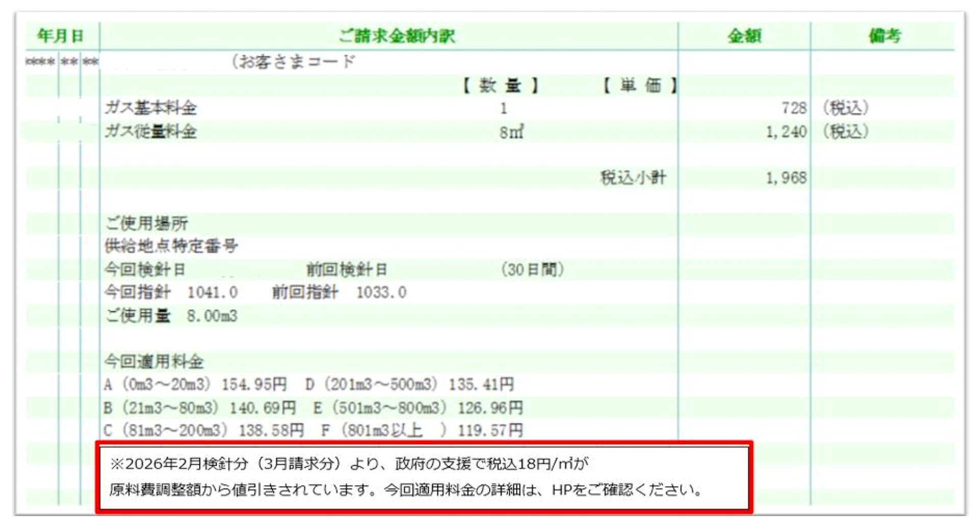Click the ガス従量料金 line item
Image resolution: width=980 pixels, height=524 pixels.
(x=150, y=132)
